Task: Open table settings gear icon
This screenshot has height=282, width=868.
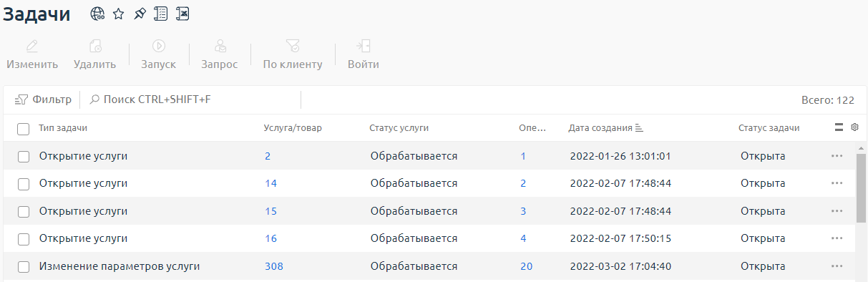Action: (x=854, y=127)
